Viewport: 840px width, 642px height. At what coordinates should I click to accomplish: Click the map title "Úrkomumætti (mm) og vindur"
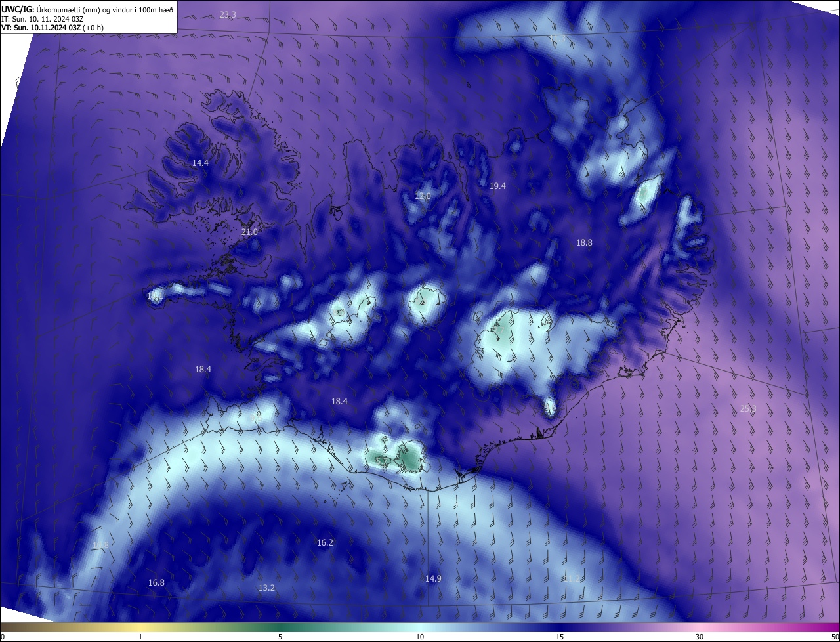tap(83, 10)
